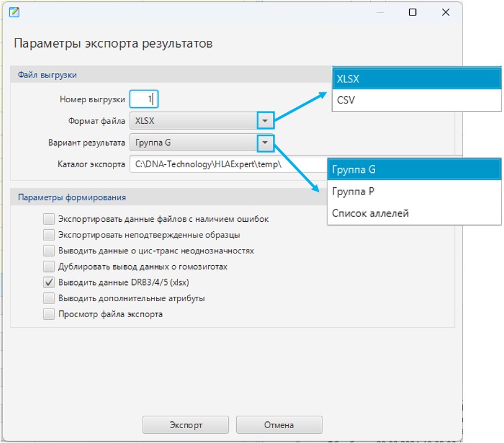
Task: Close the export parameters dialog
Action: coord(445,12)
